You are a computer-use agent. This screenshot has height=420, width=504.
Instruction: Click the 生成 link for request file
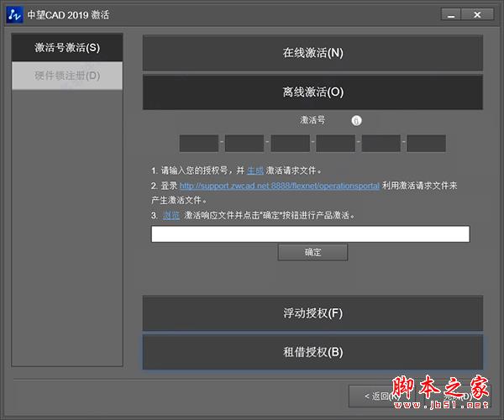click(x=255, y=171)
